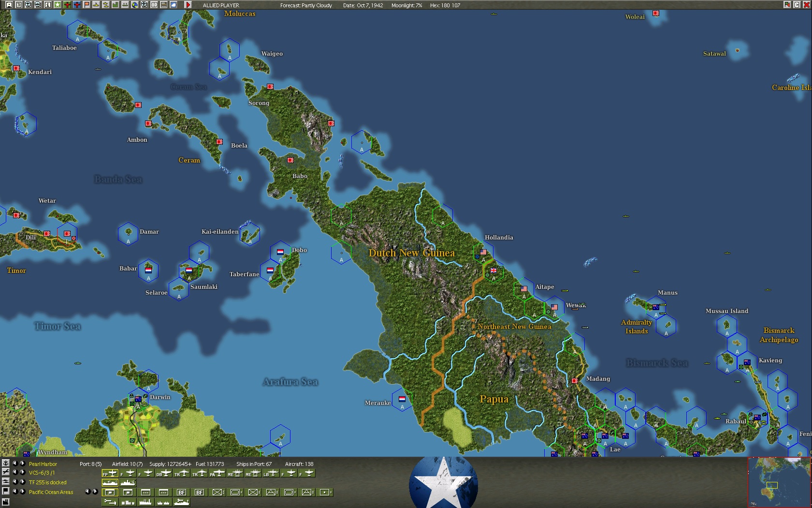Viewport: 812px width, 508px height.
Task: Select the DB dive bomber unit icon
Action: [163, 473]
